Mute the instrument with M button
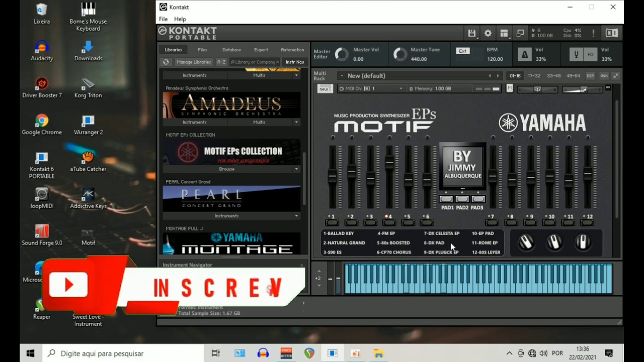The image size is (644, 362). 510,88
